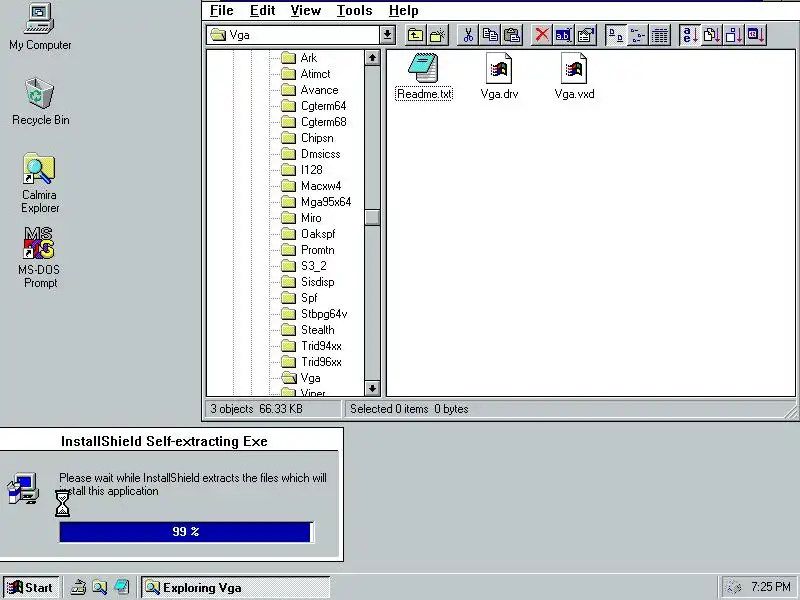Click the Properties toolbar icon

(586, 35)
